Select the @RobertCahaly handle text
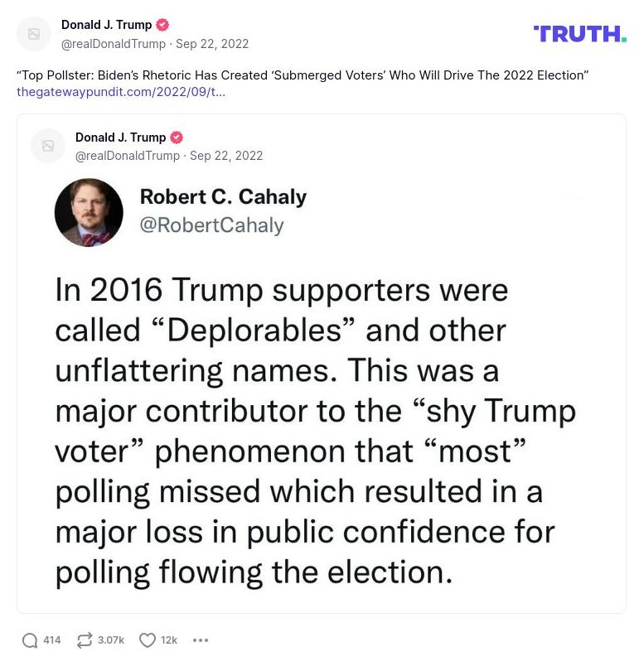 pyautogui.click(x=211, y=224)
